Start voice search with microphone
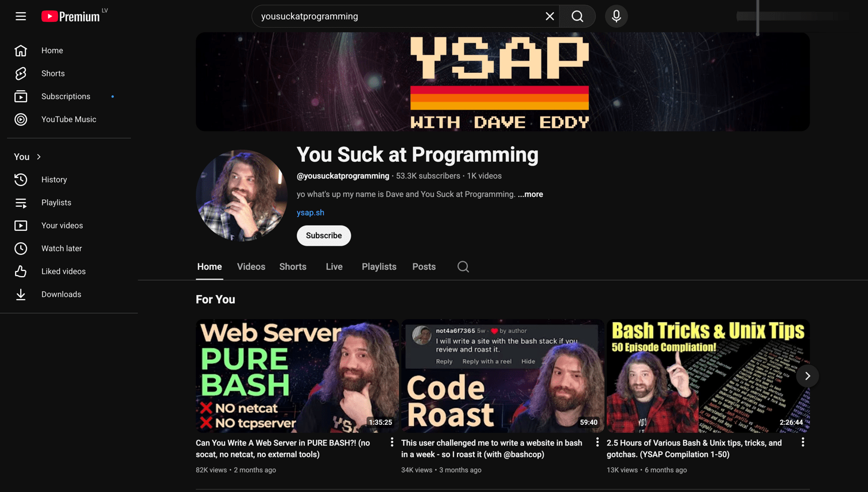The image size is (868, 492). coord(616,16)
